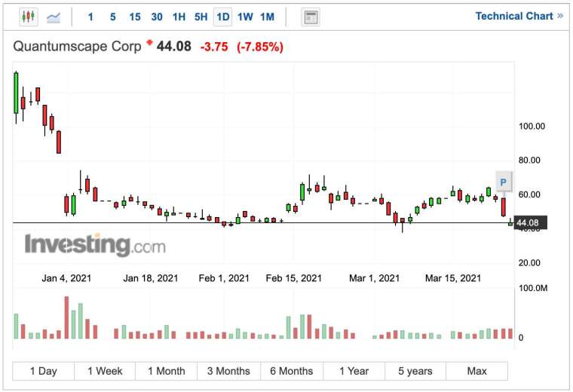Set range to 1 Month
573x392 pixels.
pos(167,371)
